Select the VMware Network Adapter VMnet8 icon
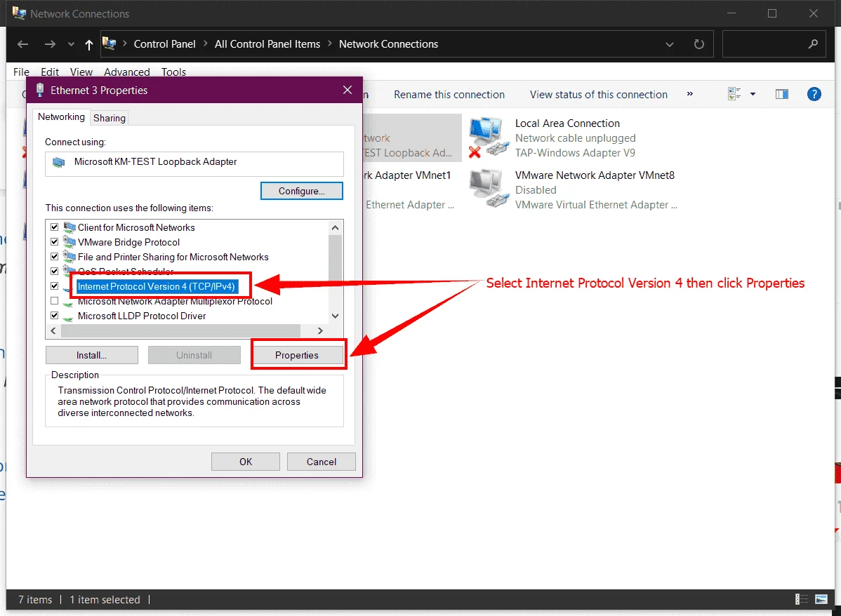The height and width of the screenshot is (616, 841). point(489,188)
